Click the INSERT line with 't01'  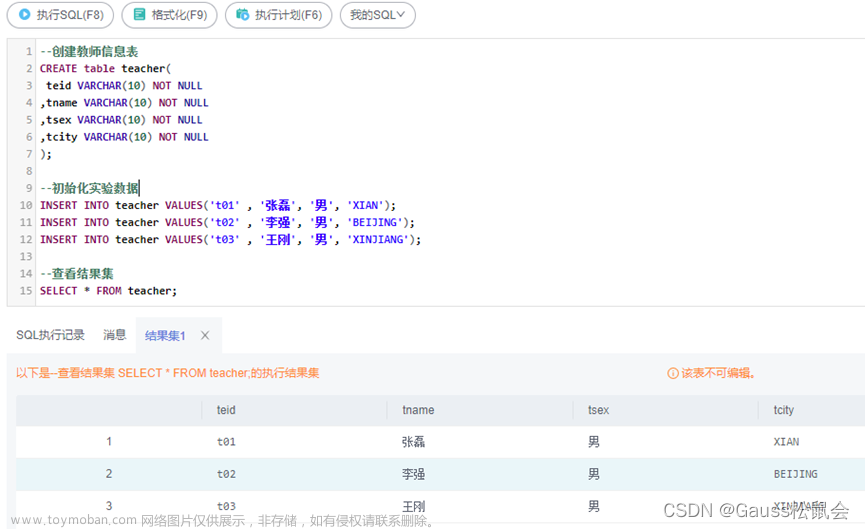coord(218,205)
